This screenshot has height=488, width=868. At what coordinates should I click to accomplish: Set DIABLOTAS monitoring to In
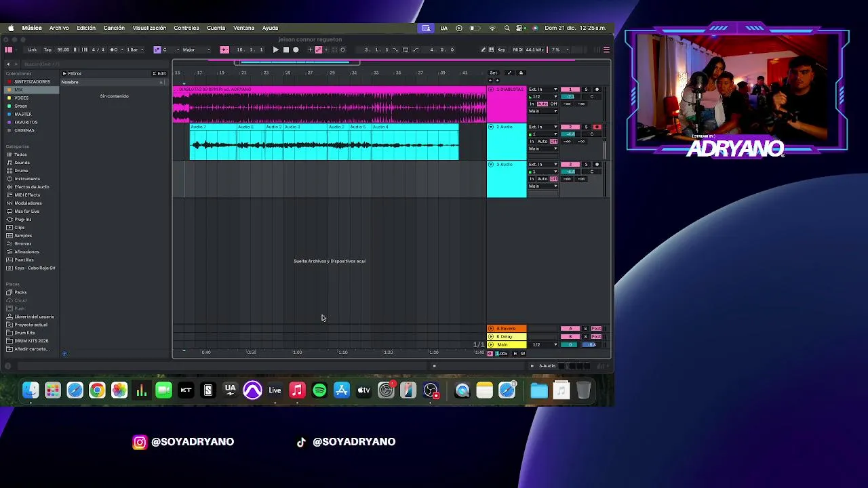(532, 104)
